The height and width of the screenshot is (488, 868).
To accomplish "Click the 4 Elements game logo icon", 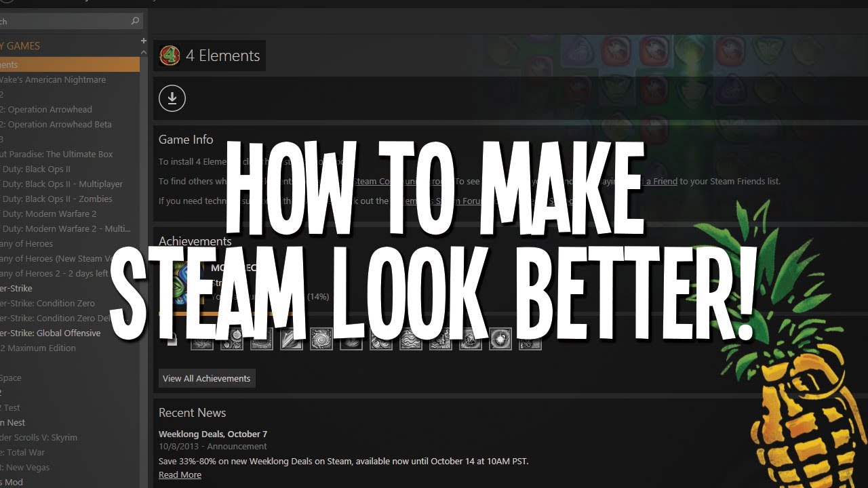I will coord(170,56).
